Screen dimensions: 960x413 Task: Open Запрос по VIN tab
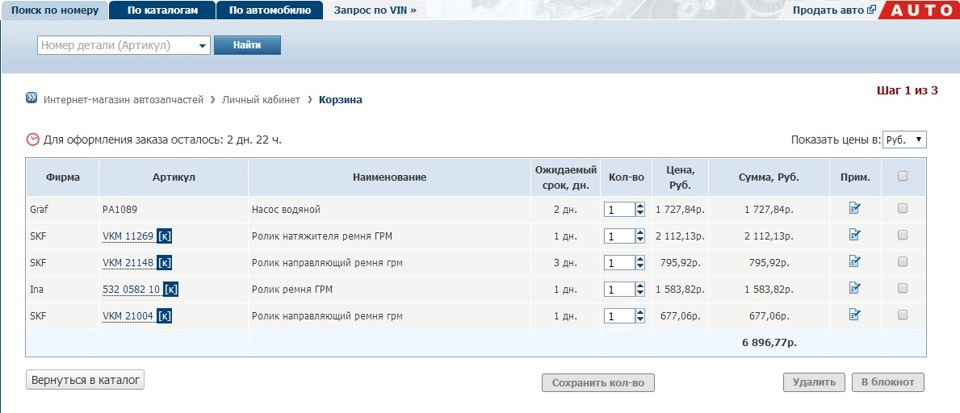point(375,10)
